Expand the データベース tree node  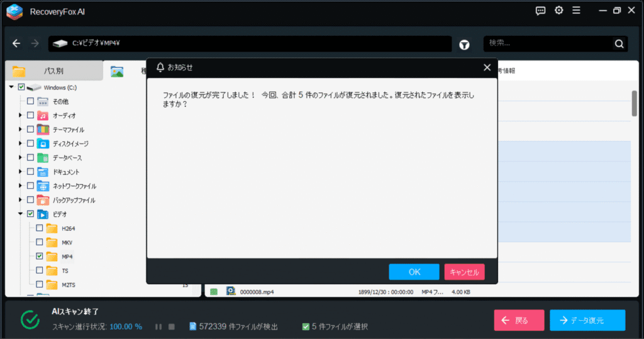pos(20,157)
